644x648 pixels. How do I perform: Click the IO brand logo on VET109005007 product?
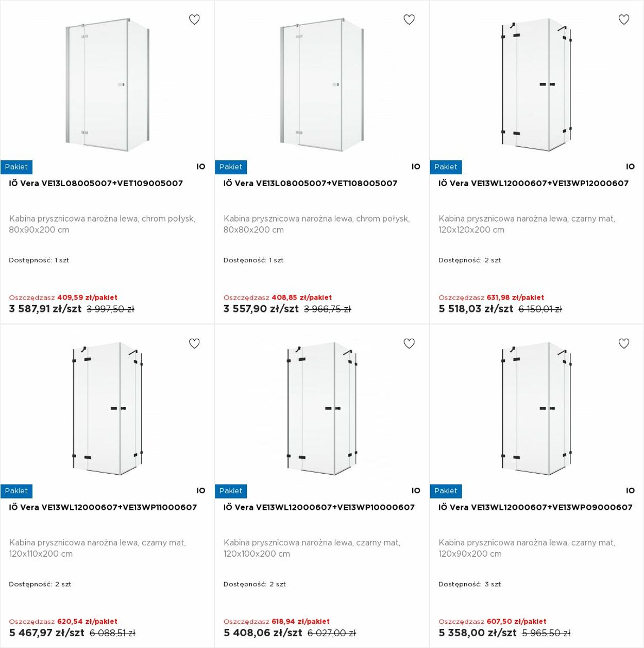point(201,167)
